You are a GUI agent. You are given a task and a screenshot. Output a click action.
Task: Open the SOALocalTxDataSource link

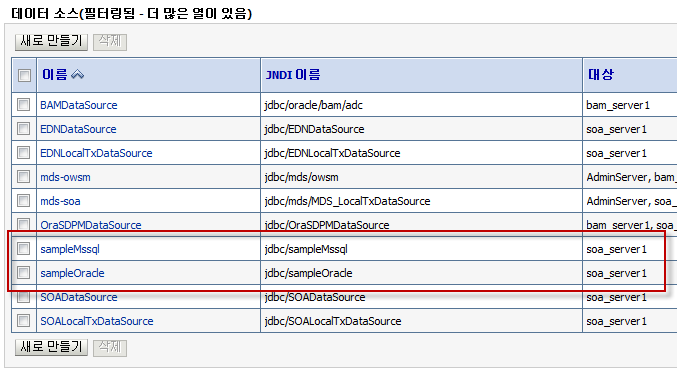(97, 321)
